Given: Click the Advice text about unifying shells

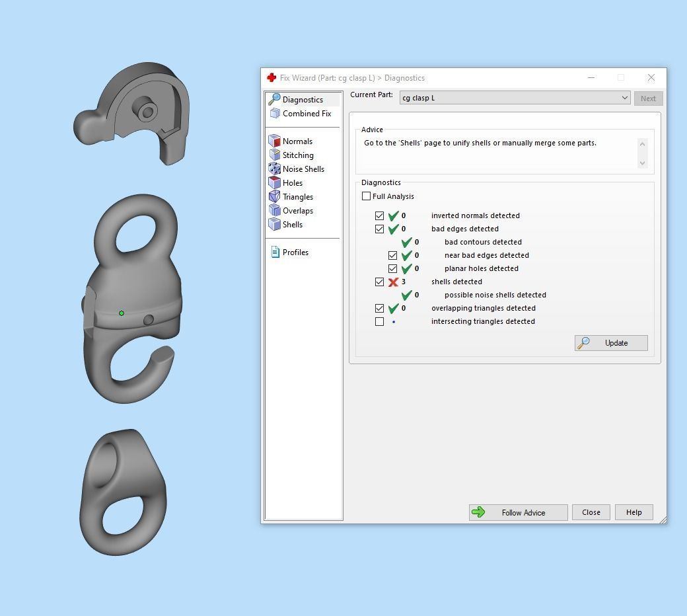Looking at the screenshot, I should [x=480, y=143].
